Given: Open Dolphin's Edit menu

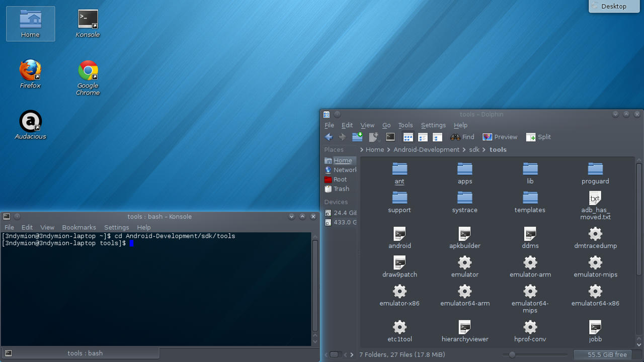Looking at the screenshot, I should tap(347, 125).
